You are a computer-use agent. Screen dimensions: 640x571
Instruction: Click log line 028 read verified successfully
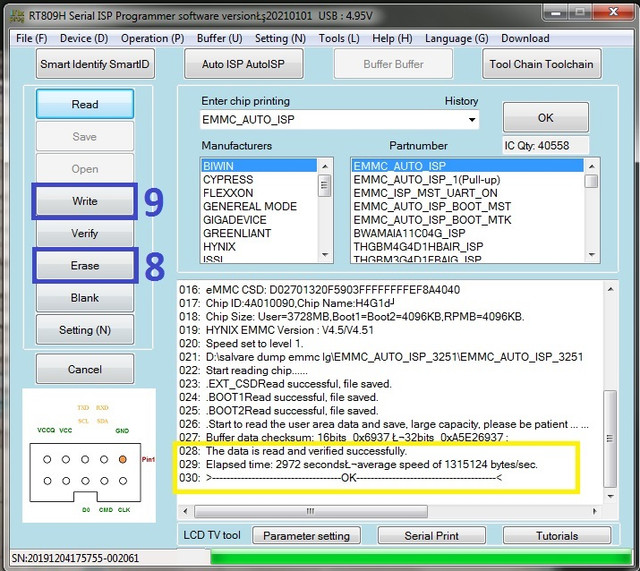click(293, 451)
